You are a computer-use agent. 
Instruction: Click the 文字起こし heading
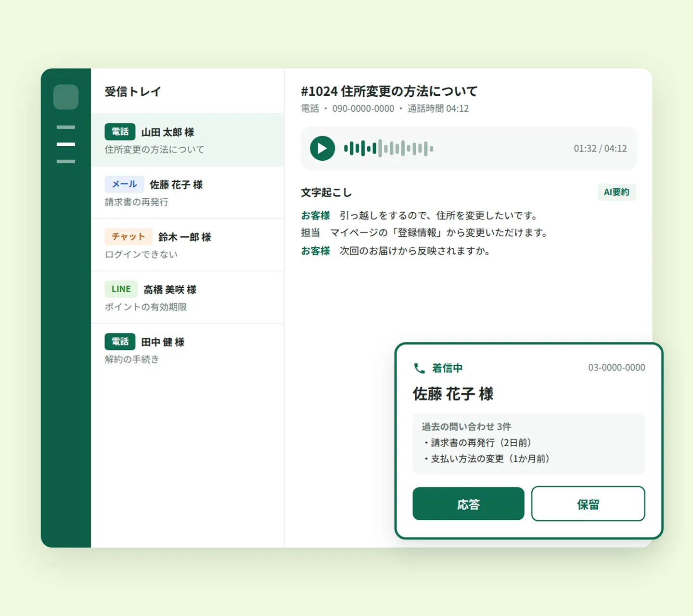326,192
